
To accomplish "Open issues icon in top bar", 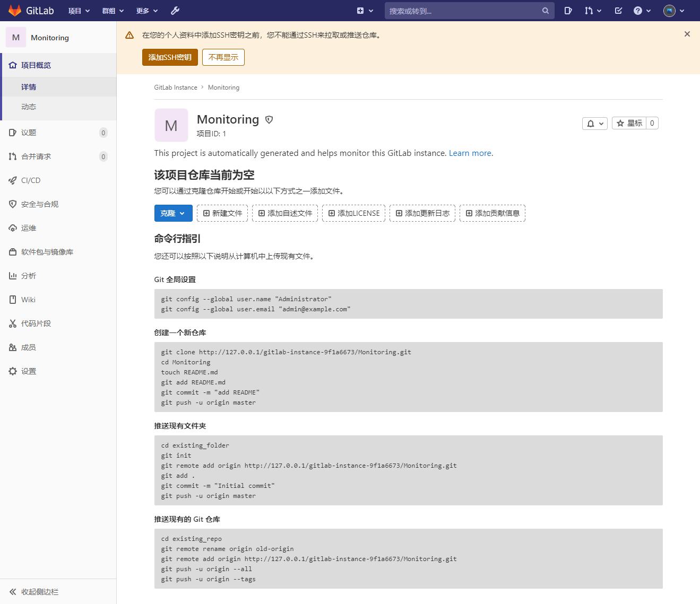I will (x=568, y=11).
